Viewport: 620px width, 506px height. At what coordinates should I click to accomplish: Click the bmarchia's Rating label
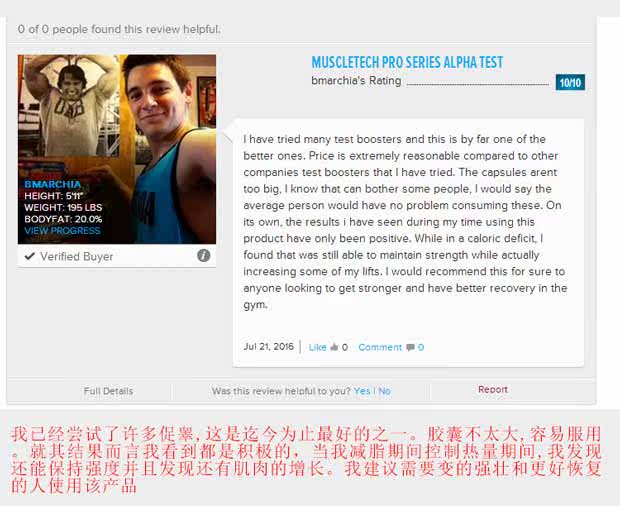(356, 81)
